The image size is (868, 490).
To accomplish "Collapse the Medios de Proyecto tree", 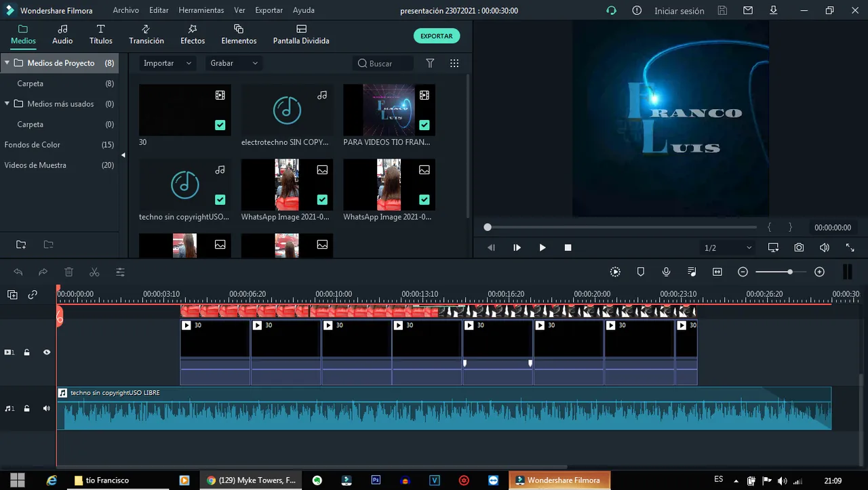I will tap(7, 63).
